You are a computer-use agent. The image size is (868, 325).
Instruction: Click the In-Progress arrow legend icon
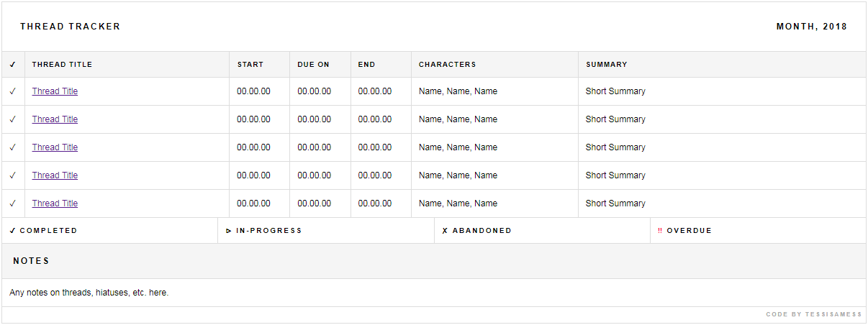[229, 231]
